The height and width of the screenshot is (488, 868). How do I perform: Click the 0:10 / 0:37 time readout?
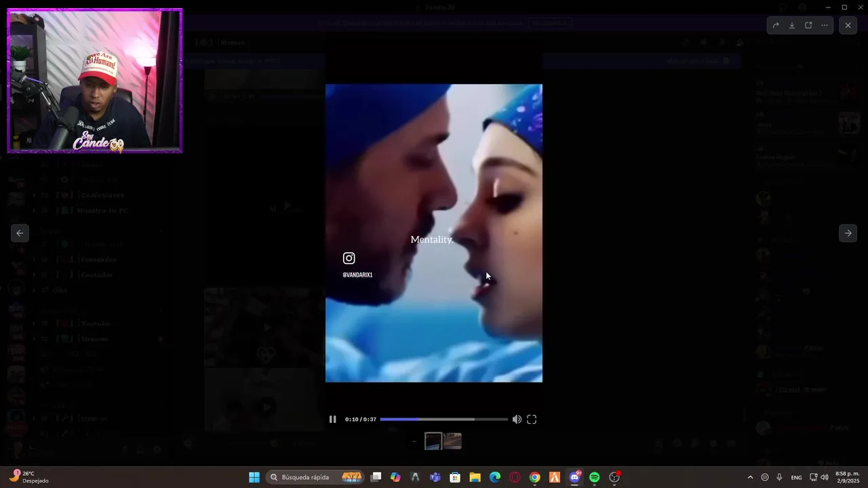[361, 420]
